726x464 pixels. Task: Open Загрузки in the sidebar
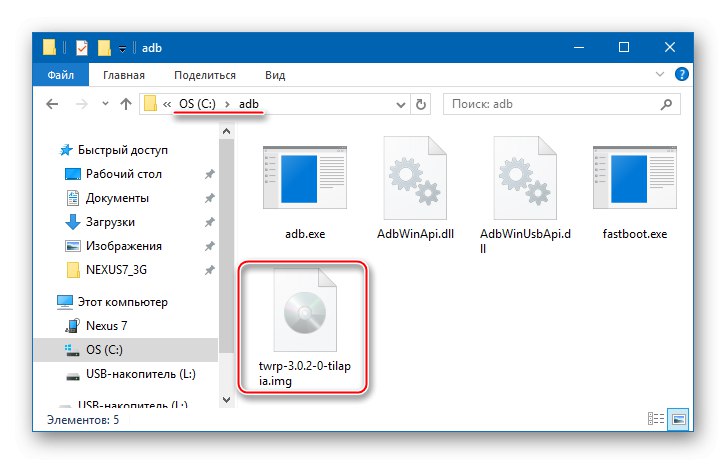point(110,222)
